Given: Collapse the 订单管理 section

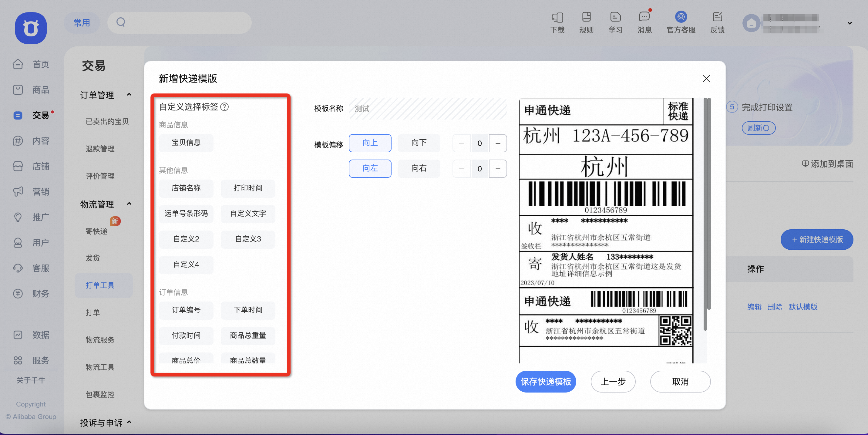Looking at the screenshot, I should click(x=129, y=95).
